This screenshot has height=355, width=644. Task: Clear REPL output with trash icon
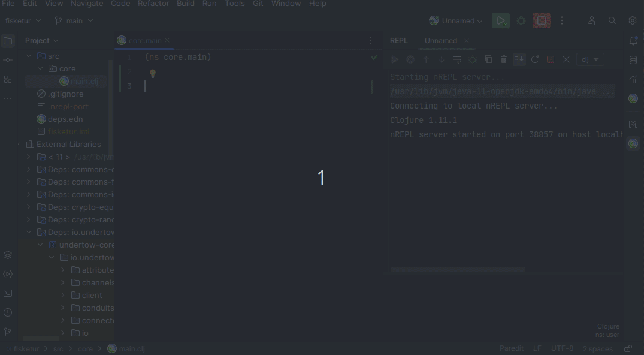click(x=504, y=59)
